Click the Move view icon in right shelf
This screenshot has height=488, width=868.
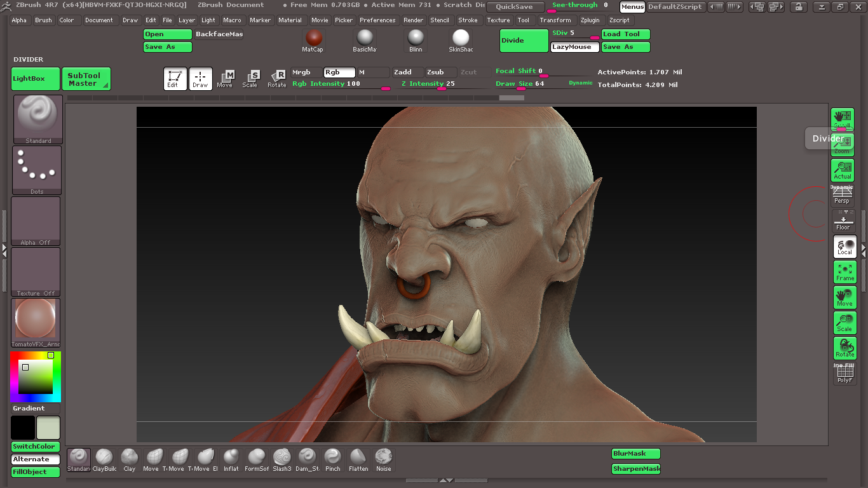845,297
